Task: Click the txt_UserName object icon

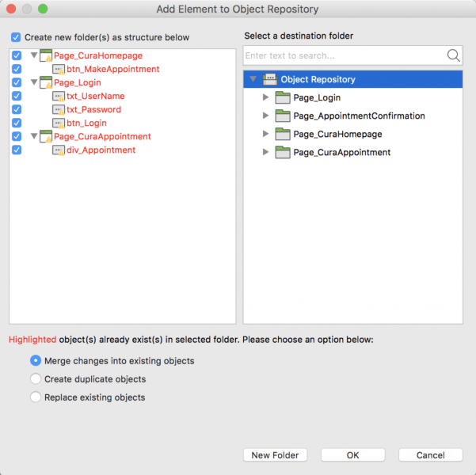Action: 59,97
